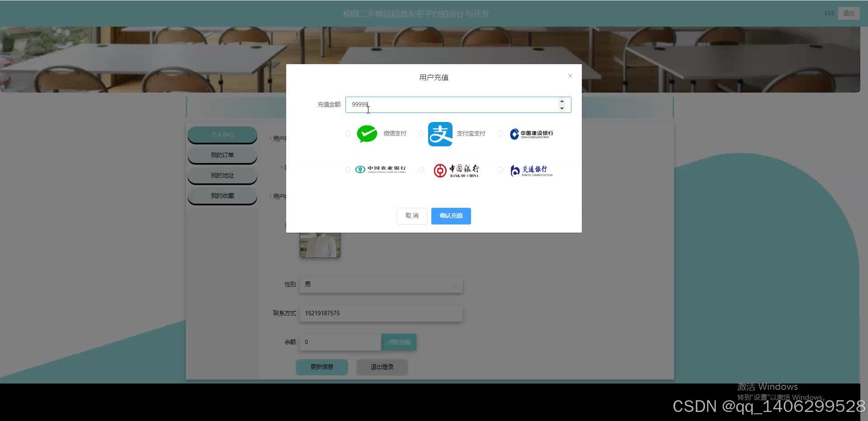The image size is (868, 421).
Task: Select the 中国建设银行 radio button
Action: [x=500, y=134]
